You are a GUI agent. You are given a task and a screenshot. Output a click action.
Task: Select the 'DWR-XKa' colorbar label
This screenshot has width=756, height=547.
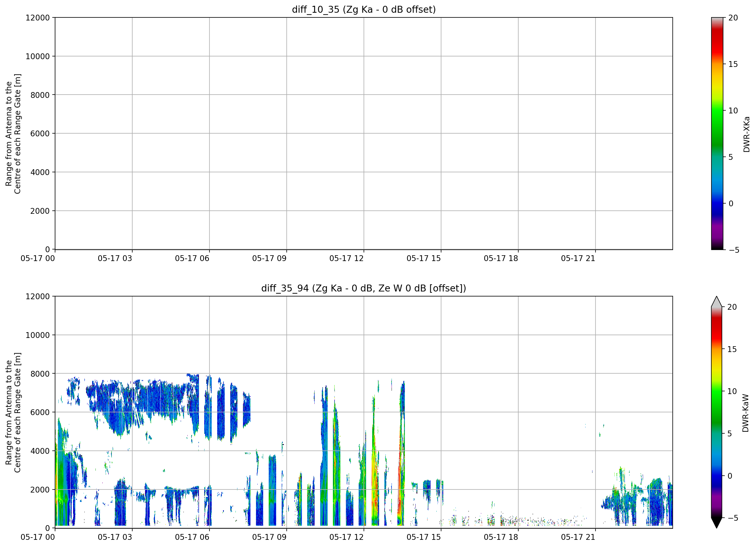(x=746, y=134)
